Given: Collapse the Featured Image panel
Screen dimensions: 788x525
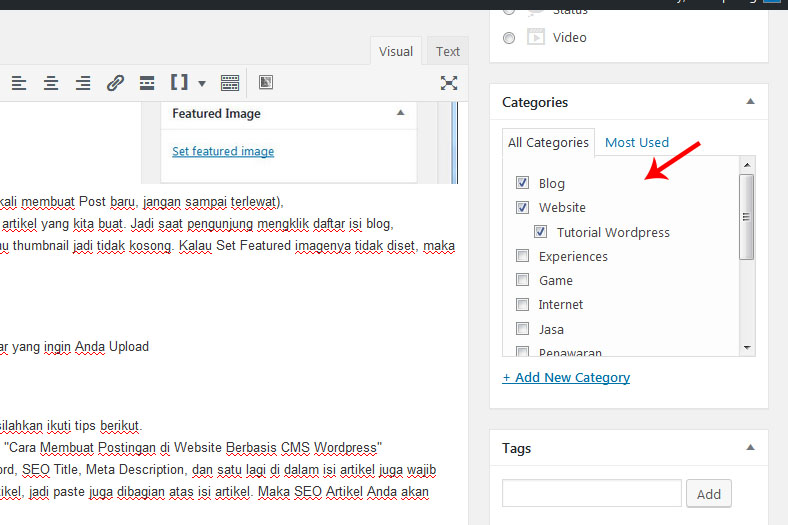Looking at the screenshot, I should tap(401, 113).
